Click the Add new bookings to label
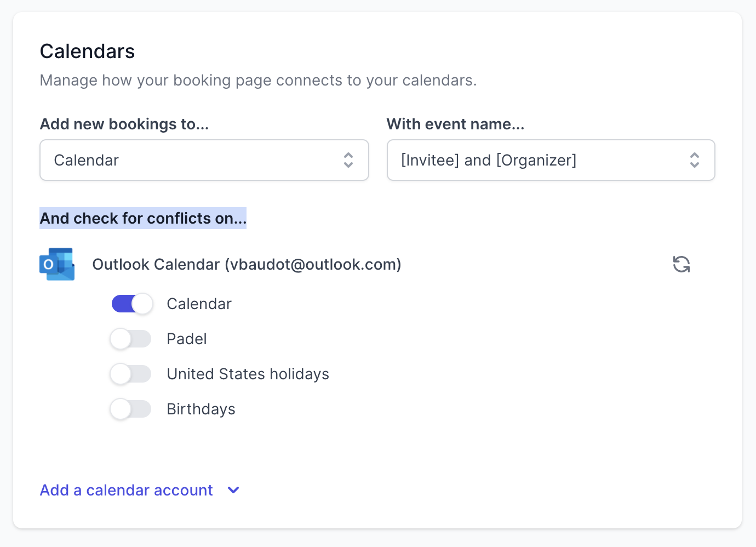756x547 pixels. (124, 124)
